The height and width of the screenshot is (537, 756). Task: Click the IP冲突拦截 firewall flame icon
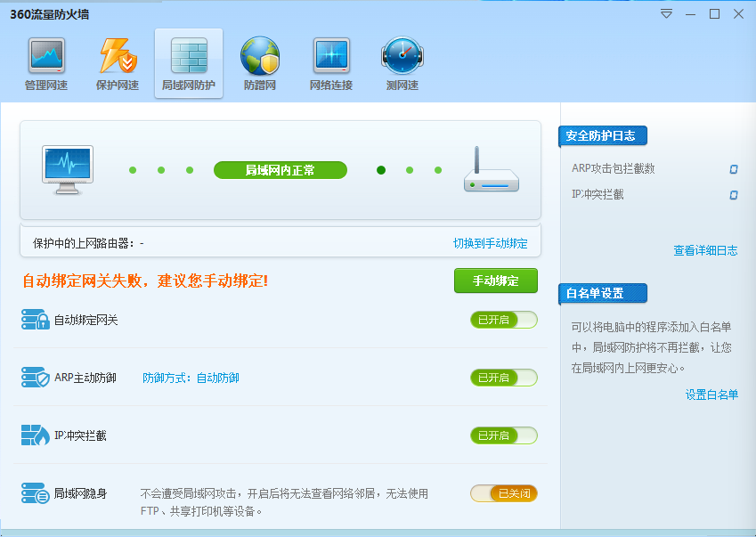coord(36,435)
